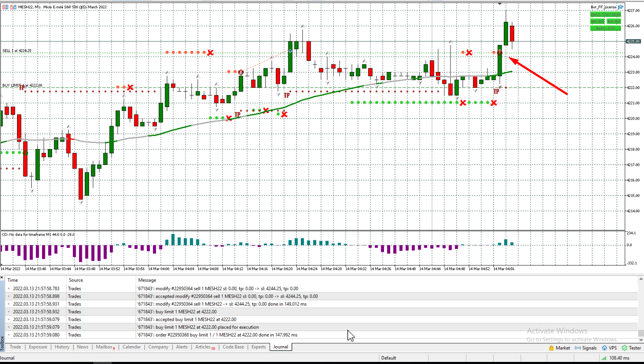
Task: Select the 'accepted buy limit 1 MESH22' message
Action: tap(187, 320)
